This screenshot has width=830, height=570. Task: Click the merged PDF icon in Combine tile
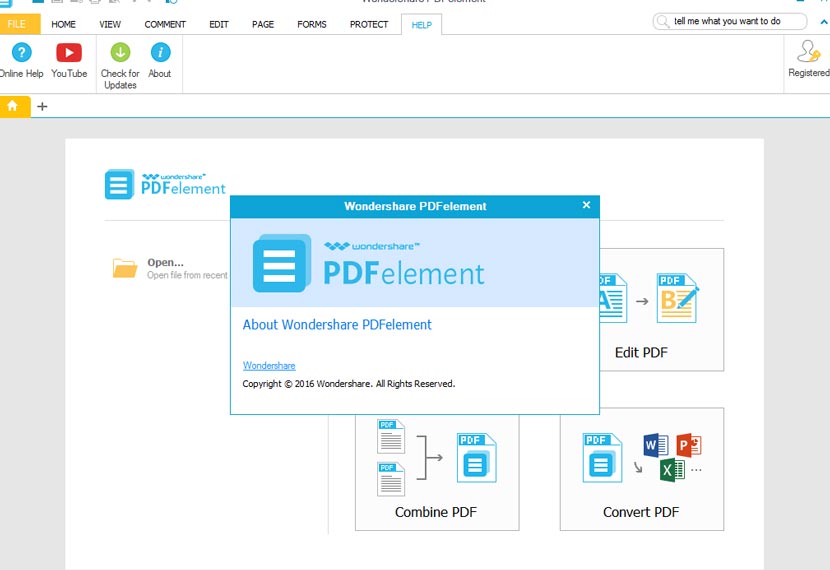(476, 458)
